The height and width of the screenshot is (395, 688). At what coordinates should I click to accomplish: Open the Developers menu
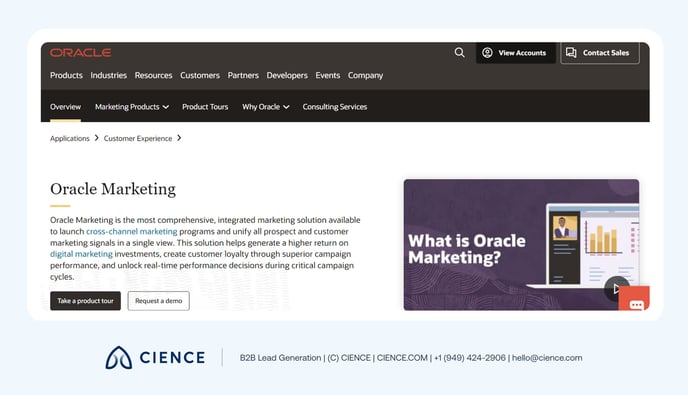pos(287,75)
